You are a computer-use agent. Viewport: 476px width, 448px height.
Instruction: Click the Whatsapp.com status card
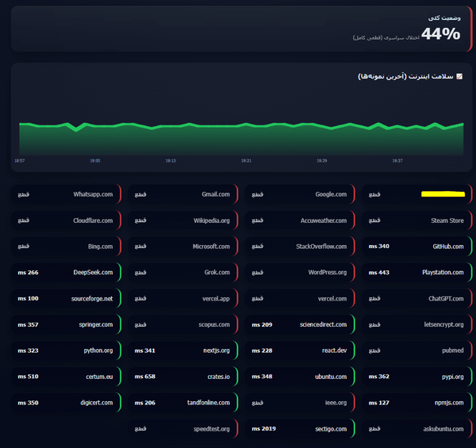(x=66, y=194)
